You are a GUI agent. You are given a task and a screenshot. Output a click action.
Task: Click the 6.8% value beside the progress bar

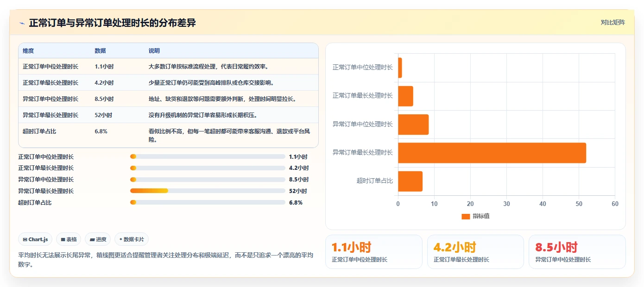(x=296, y=203)
